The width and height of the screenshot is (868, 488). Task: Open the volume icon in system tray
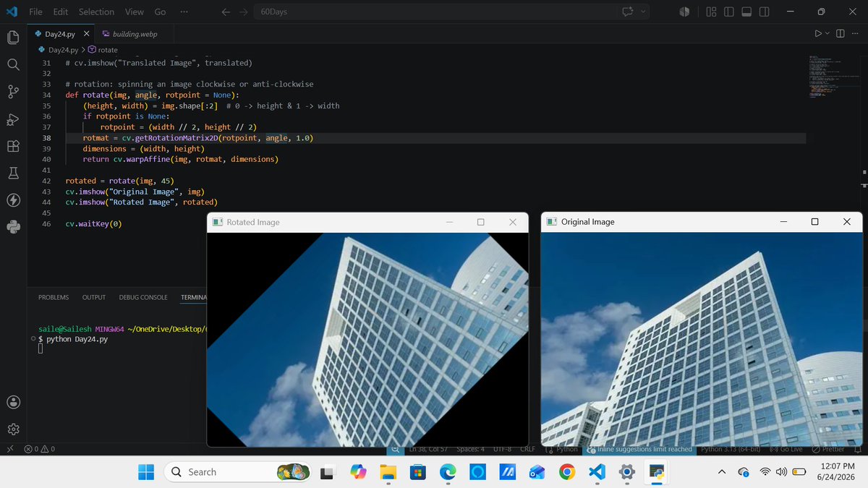click(781, 472)
